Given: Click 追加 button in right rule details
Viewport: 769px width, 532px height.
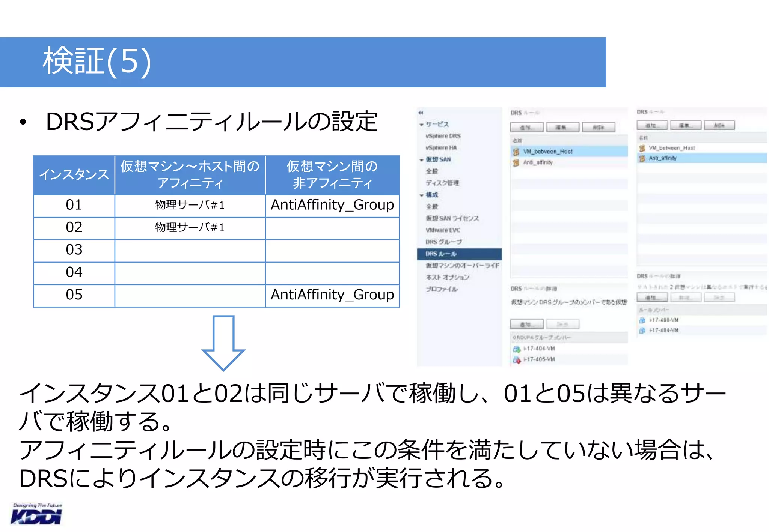Looking at the screenshot, I should pyautogui.click(x=652, y=298).
